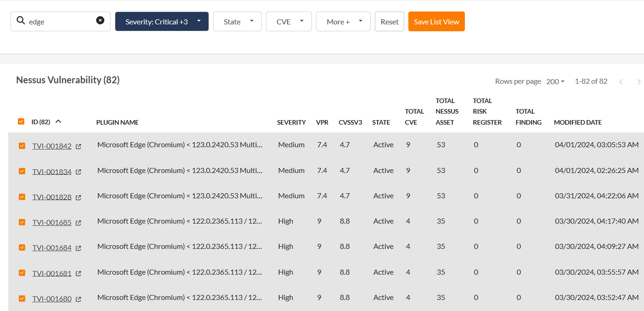Viewport: 644px width, 311px height.
Task: Click the Reset button
Action: click(390, 22)
